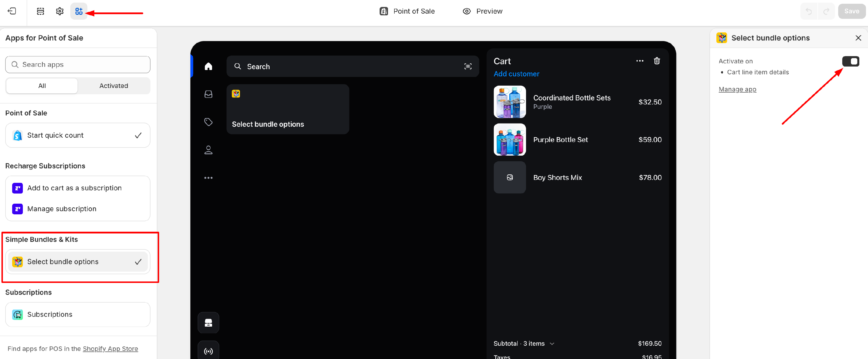Expand the Subtotal 3 items chevron
Image resolution: width=868 pixels, height=359 pixels.
point(552,343)
